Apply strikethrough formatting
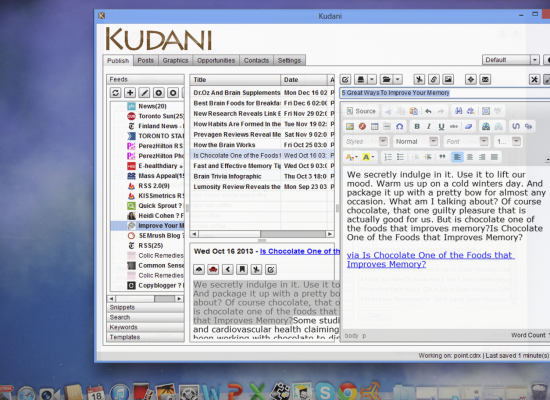The height and width of the screenshot is (400, 550). pyautogui.click(x=454, y=126)
